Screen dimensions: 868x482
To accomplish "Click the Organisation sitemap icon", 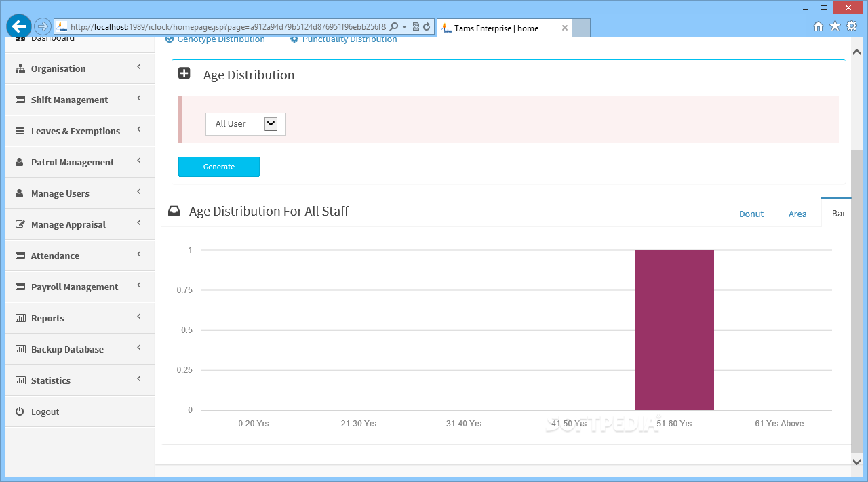I will [20, 69].
